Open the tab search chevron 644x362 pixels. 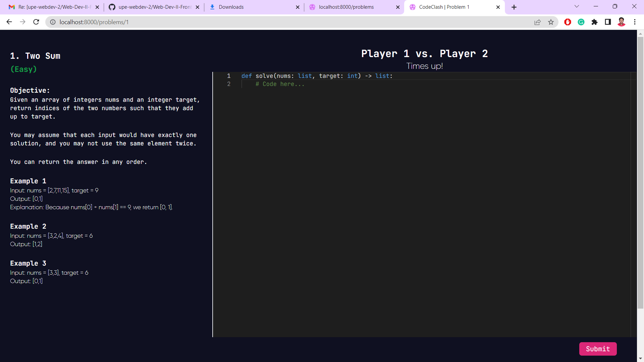[x=576, y=6]
